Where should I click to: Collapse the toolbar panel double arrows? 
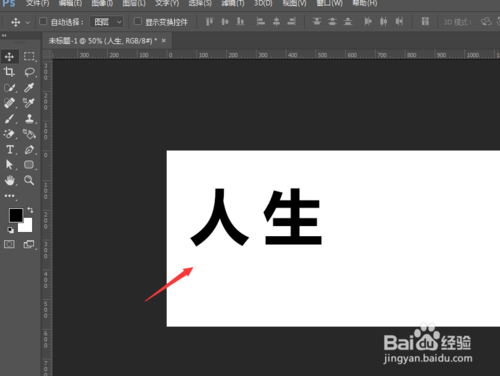[x=4, y=36]
